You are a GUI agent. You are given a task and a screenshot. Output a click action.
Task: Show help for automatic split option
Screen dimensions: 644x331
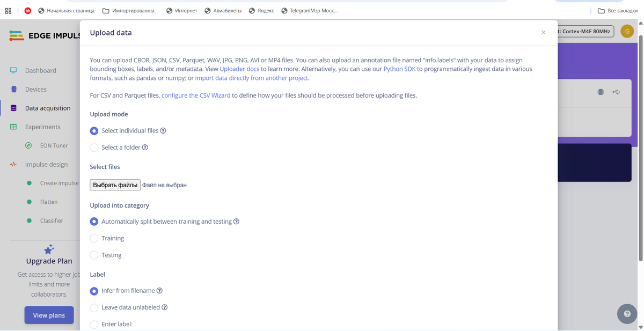236,221
